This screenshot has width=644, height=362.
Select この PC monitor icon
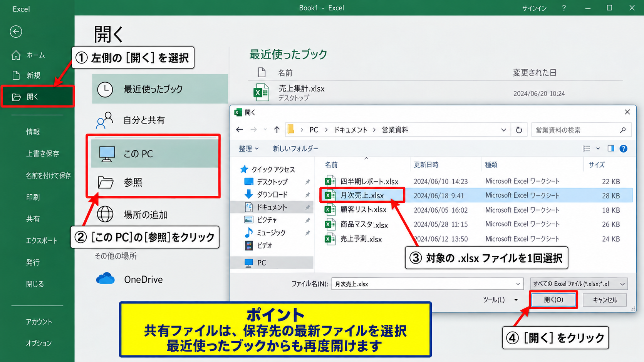(x=107, y=154)
